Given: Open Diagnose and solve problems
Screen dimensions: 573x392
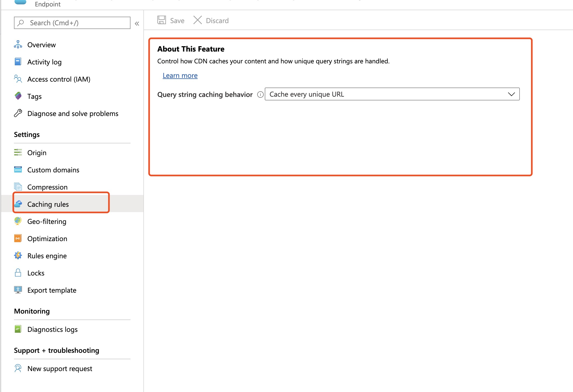Looking at the screenshot, I should click(x=72, y=113).
